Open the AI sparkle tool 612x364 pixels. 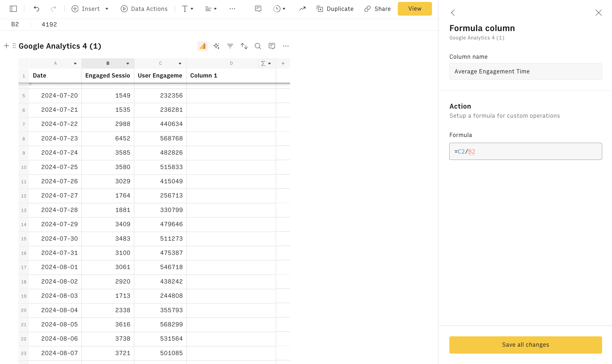216,46
